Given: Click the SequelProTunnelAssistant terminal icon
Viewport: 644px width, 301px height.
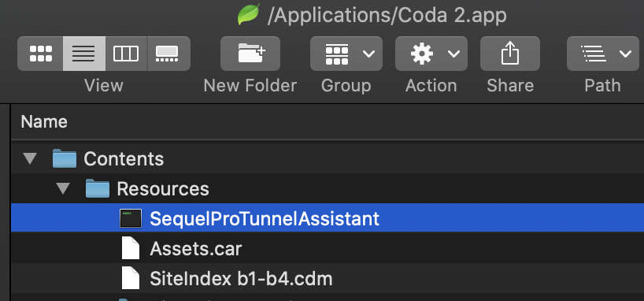Looking at the screenshot, I should pos(131,218).
